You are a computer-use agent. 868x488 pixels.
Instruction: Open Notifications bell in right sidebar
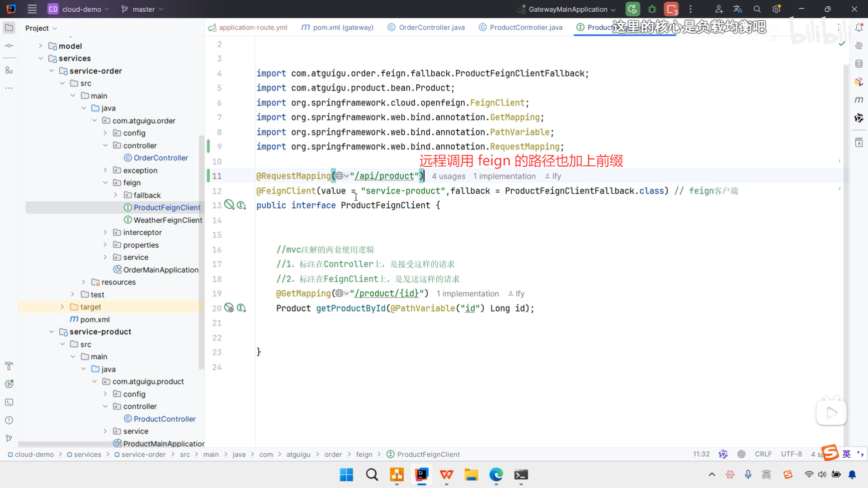pos(859,28)
